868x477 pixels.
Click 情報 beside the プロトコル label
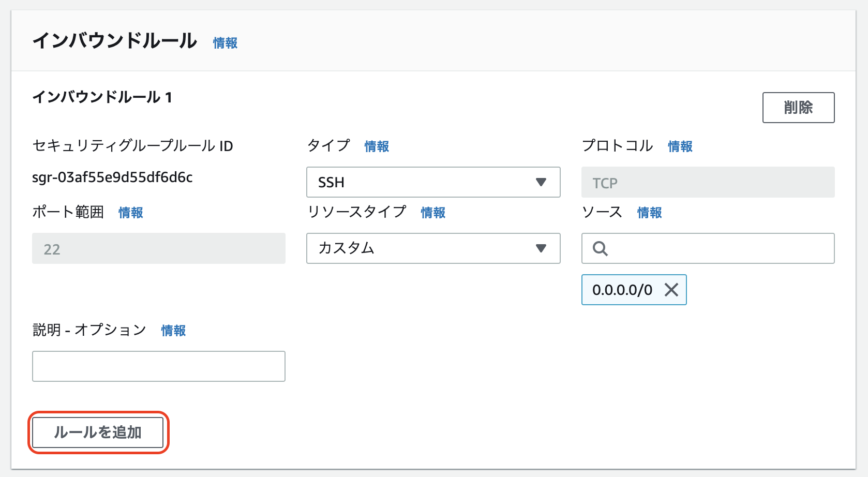point(679,146)
